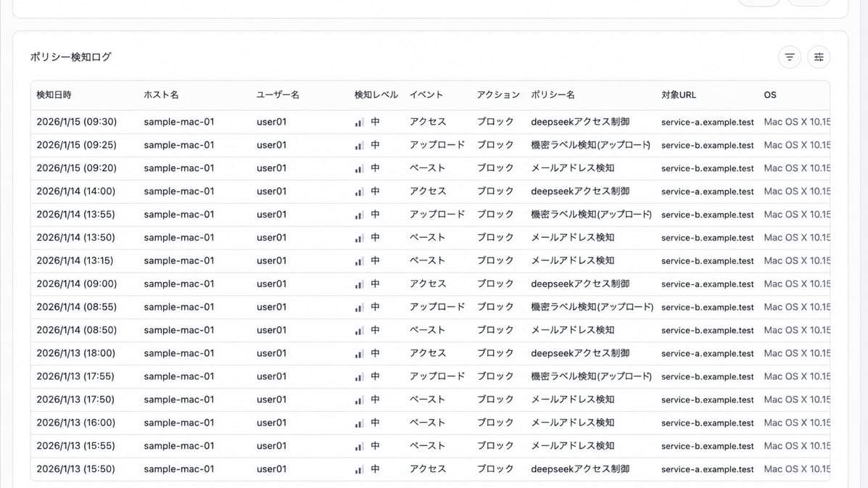The image size is (868, 488).
Task: Click the ホスト名 column header
Action: [x=161, y=94]
